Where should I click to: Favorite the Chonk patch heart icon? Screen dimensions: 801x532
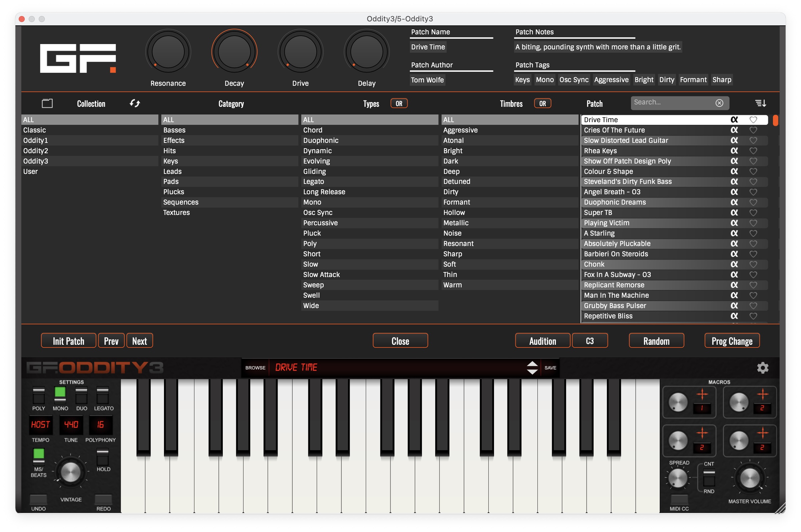[753, 264]
